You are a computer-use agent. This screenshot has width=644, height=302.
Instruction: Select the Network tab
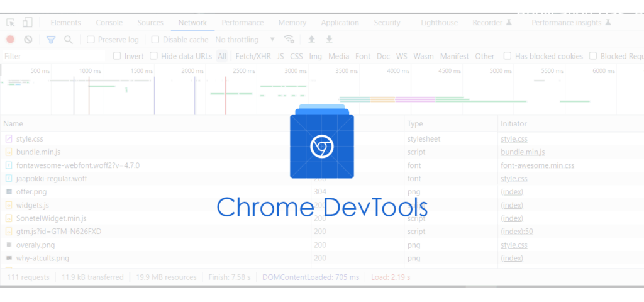point(192,23)
